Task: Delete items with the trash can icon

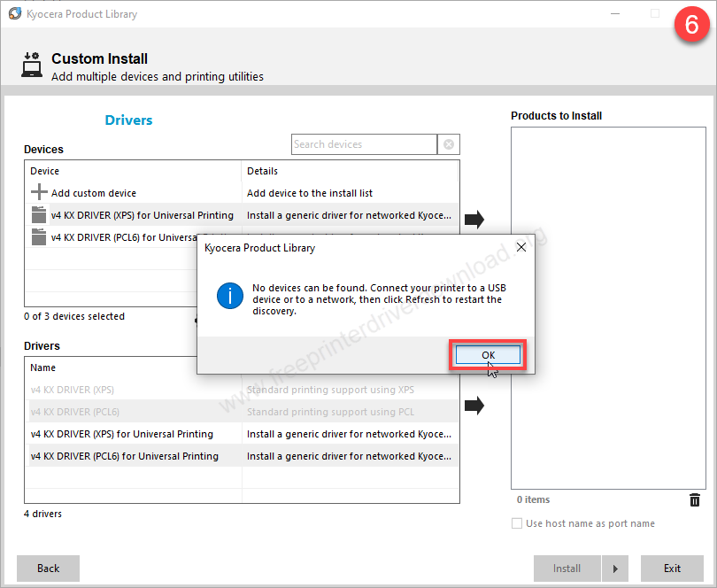Action: pos(694,500)
